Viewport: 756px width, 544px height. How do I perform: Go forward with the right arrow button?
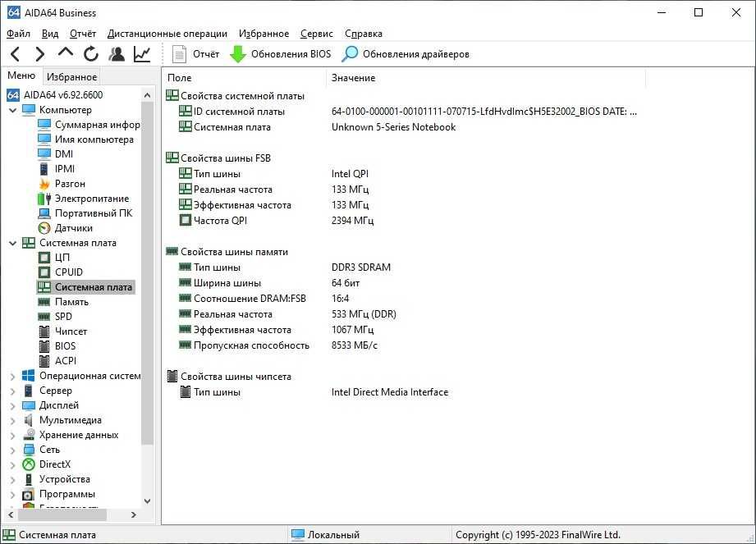(40, 54)
